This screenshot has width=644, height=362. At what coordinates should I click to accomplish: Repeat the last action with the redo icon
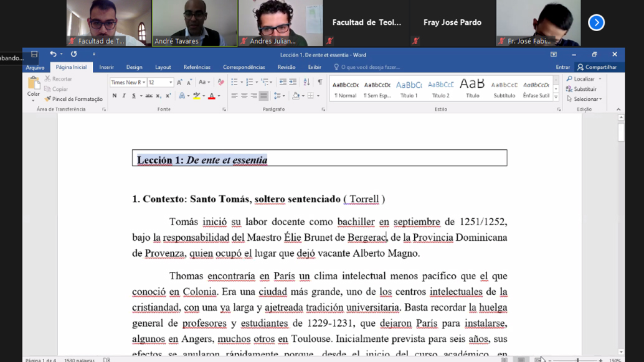[x=73, y=54]
